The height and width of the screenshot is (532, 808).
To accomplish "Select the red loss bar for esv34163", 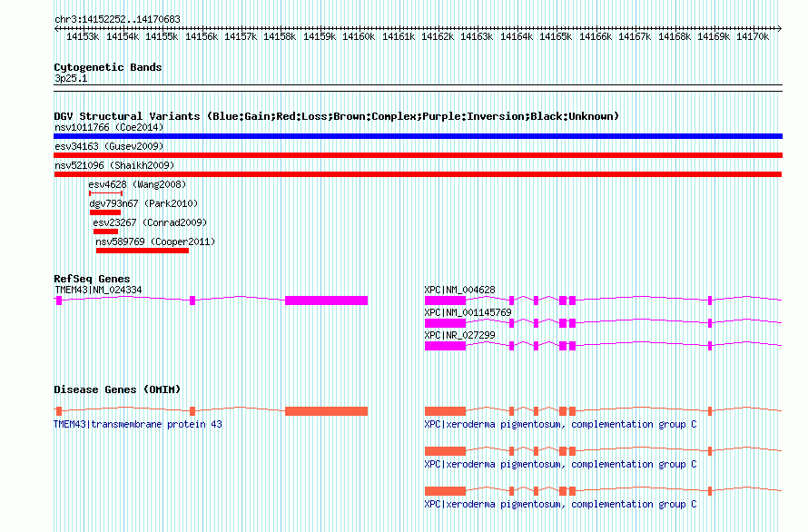I will tap(418, 155).
